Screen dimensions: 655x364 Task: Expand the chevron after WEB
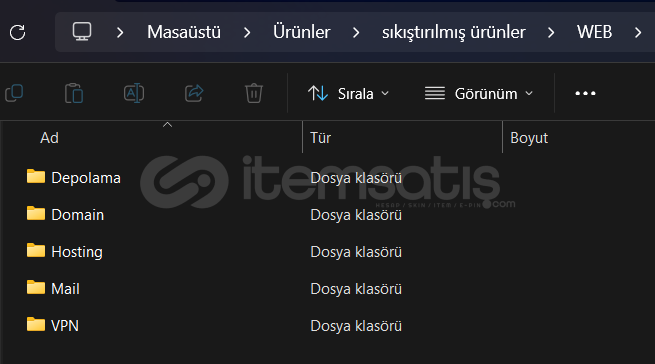click(x=638, y=32)
